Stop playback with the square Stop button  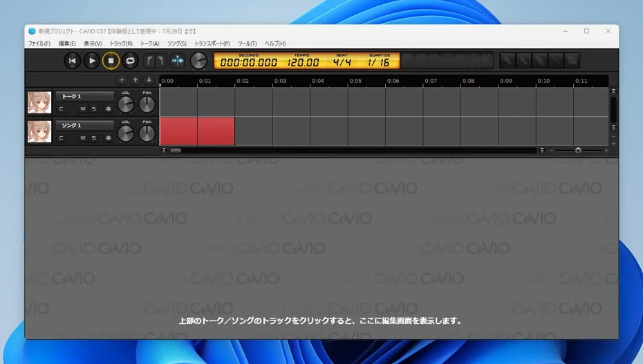pos(111,61)
